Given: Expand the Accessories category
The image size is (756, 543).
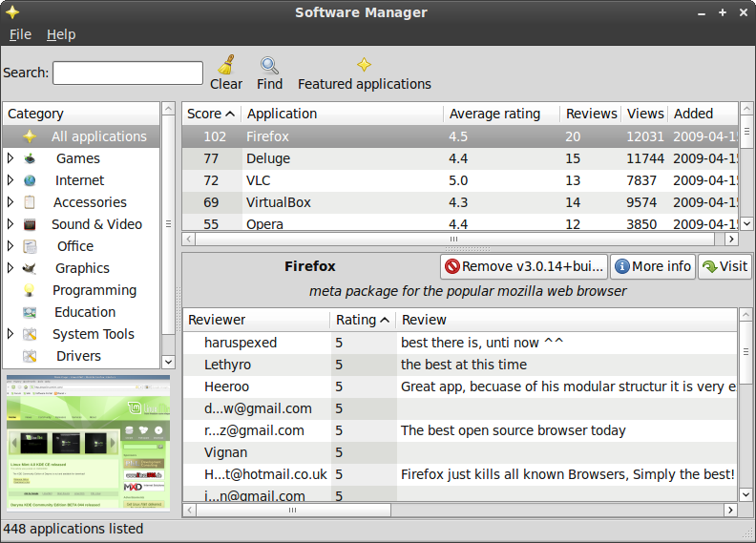Looking at the screenshot, I should point(10,202).
